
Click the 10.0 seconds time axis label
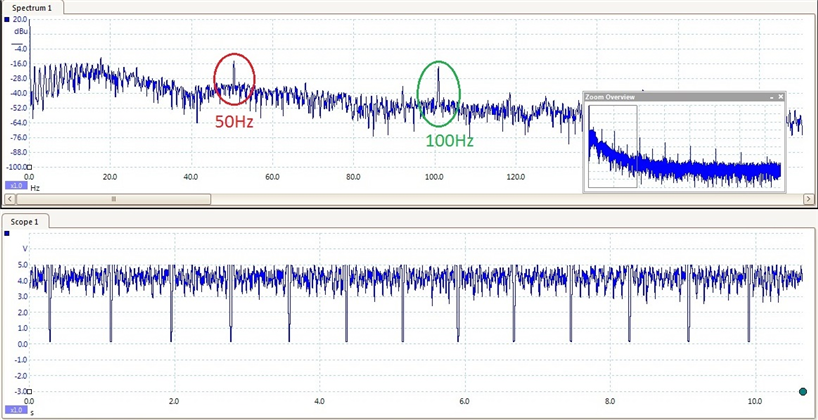754,401
